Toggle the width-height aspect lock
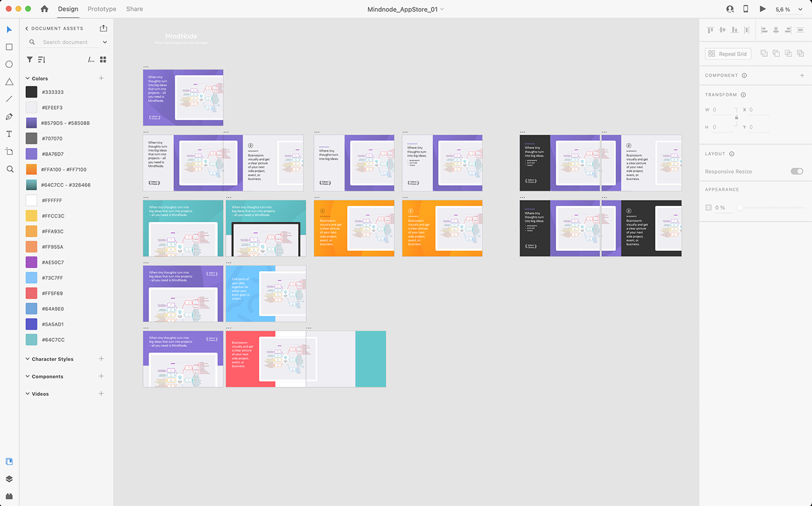 [737, 118]
